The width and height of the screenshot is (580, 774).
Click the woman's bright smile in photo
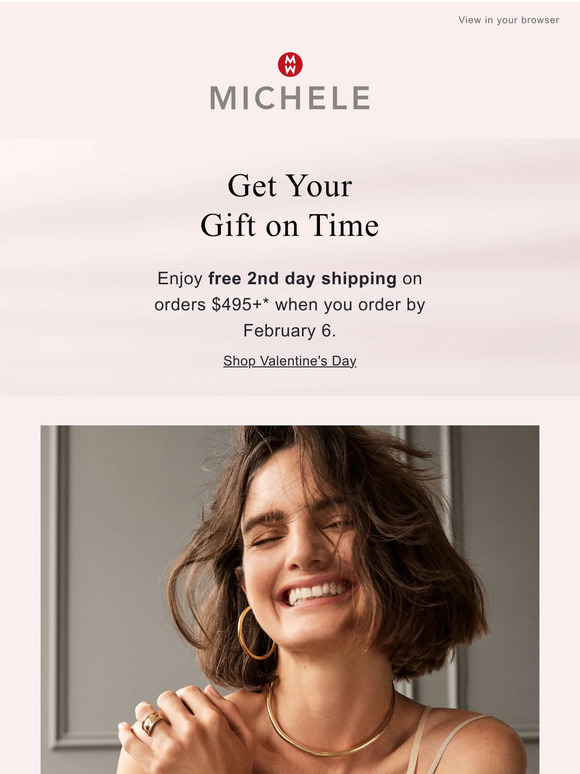[x=316, y=592]
